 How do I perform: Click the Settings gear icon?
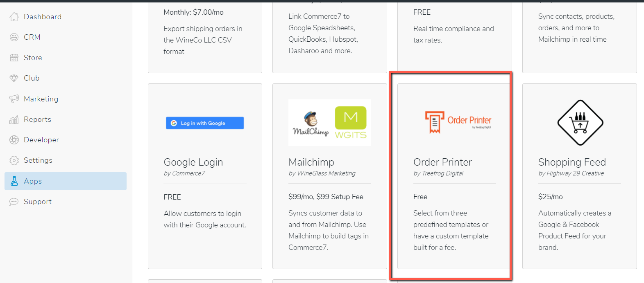click(14, 160)
